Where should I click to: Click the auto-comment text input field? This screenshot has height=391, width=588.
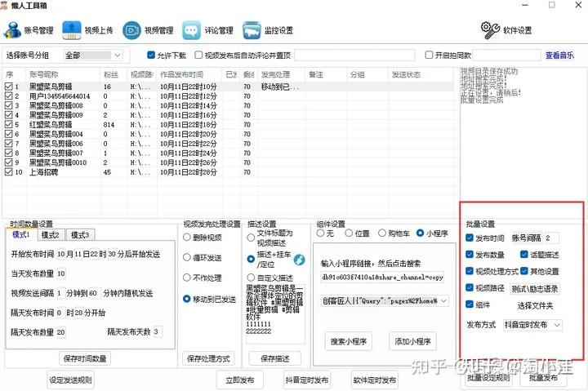[354, 56]
